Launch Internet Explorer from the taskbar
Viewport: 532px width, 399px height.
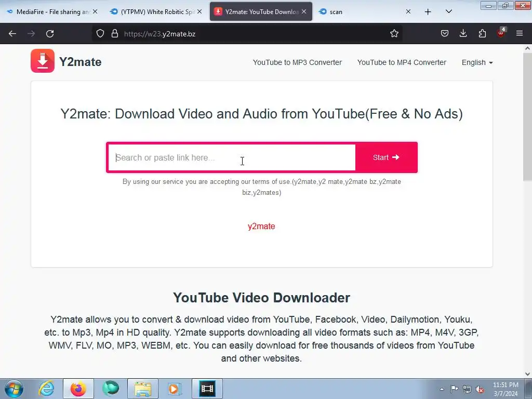[x=46, y=389]
